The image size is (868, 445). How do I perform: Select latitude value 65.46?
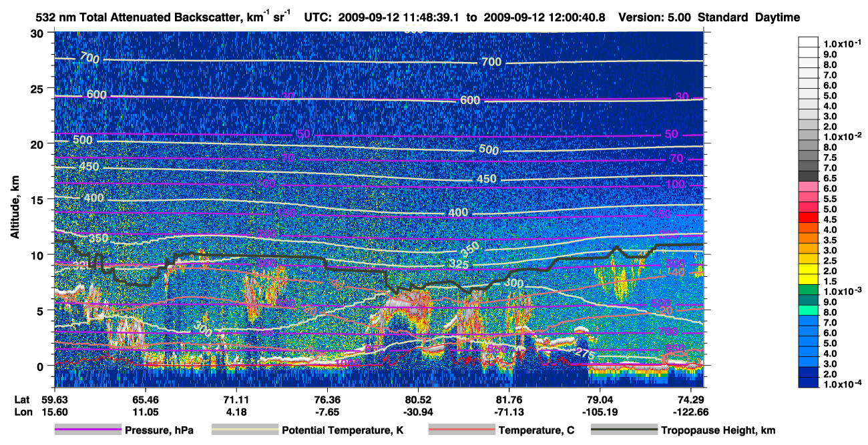coord(144,400)
